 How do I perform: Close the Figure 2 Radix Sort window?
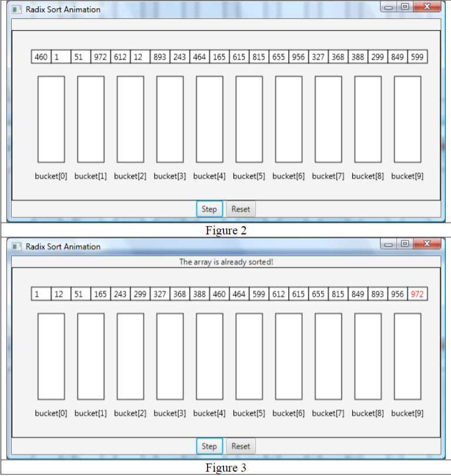pyautogui.click(x=427, y=6)
